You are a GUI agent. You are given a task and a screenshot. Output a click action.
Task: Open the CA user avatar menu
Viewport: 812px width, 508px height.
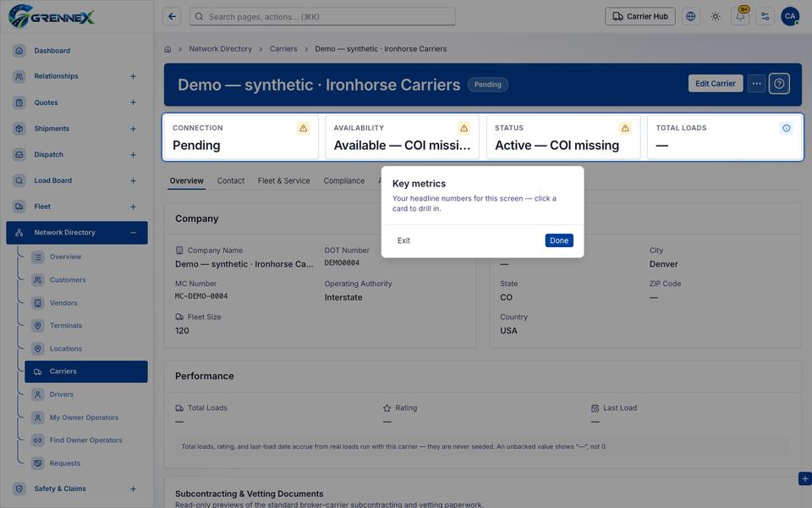click(x=790, y=17)
